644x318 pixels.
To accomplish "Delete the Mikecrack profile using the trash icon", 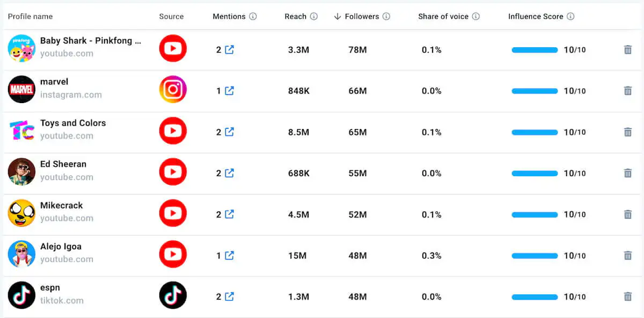I will 628,214.
